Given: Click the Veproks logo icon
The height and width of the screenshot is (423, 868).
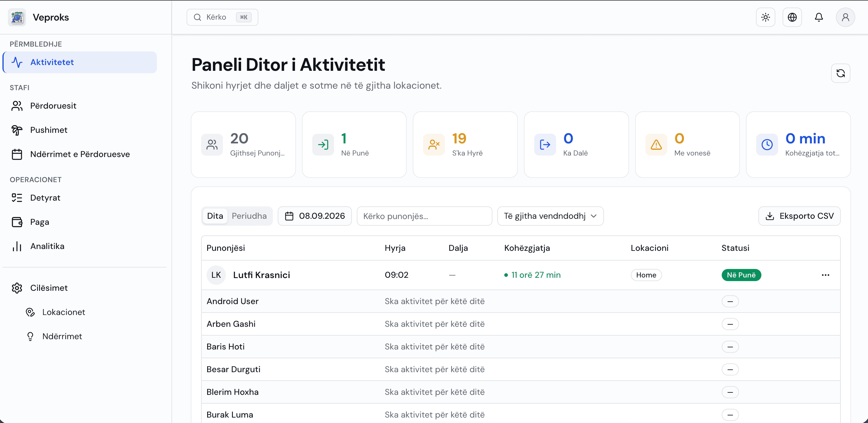Looking at the screenshot, I should tap(17, 17).
